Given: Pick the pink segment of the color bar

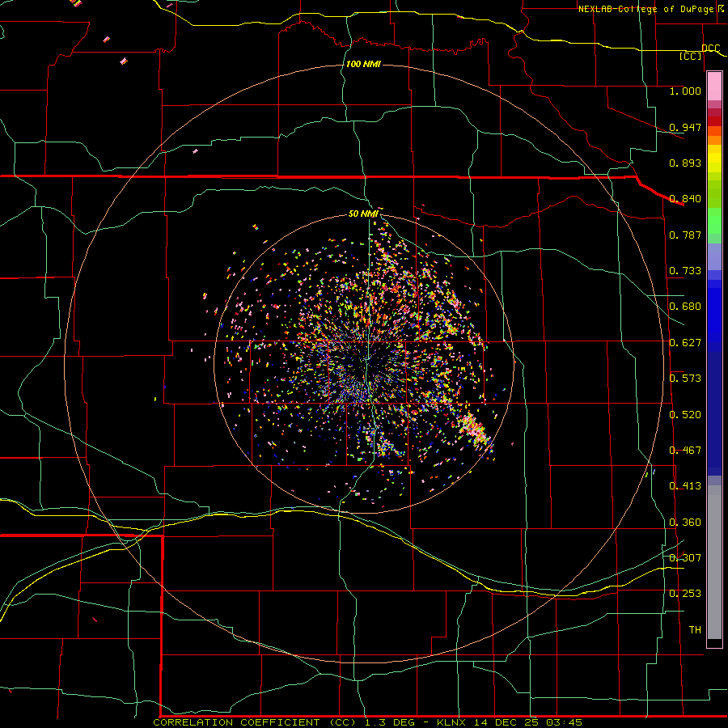Looking at the screenshot, I should point(714,86).
